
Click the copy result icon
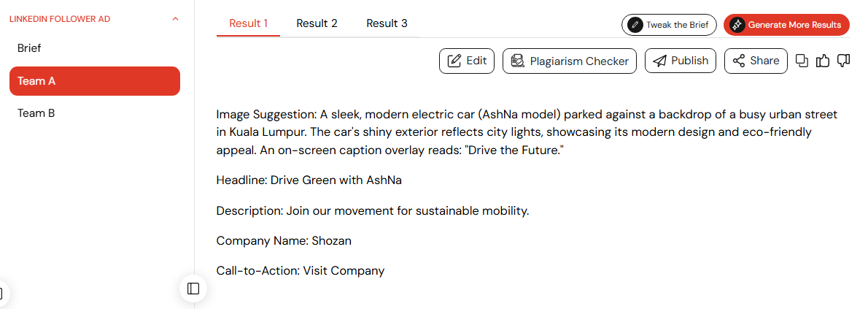point(802,61)
